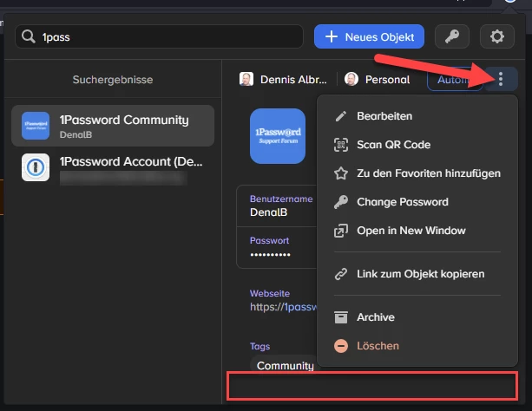Select Open in New Window
Image resolution: width=532 pixels, height=411 pixels.
click(x=417, y=231)
